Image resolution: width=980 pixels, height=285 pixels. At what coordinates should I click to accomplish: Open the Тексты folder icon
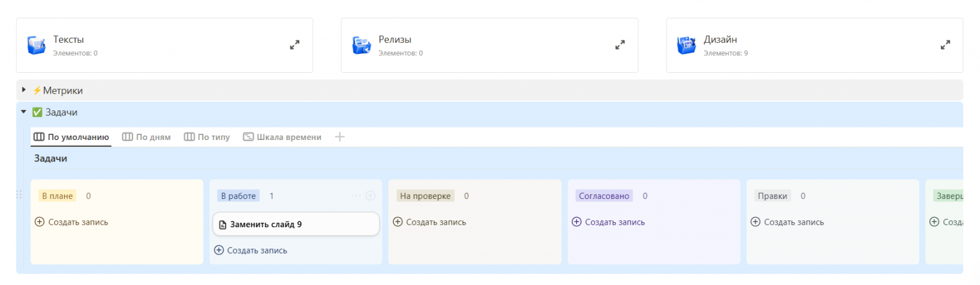tap(36, 45)
